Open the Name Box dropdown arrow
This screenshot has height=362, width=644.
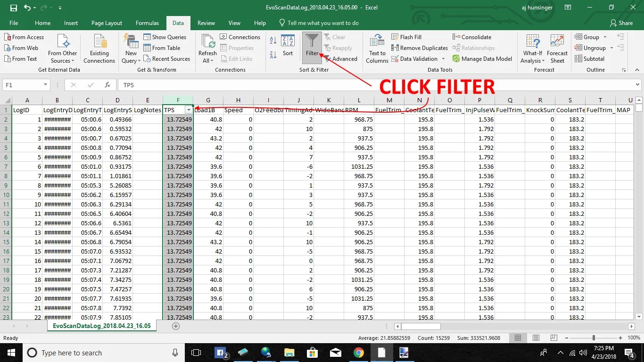point(46,85)
